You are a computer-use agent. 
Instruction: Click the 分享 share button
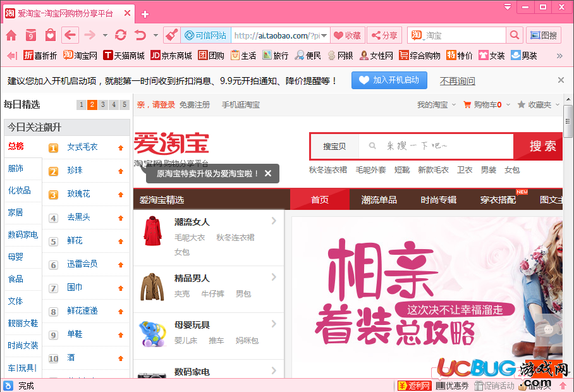pos(384,35)
